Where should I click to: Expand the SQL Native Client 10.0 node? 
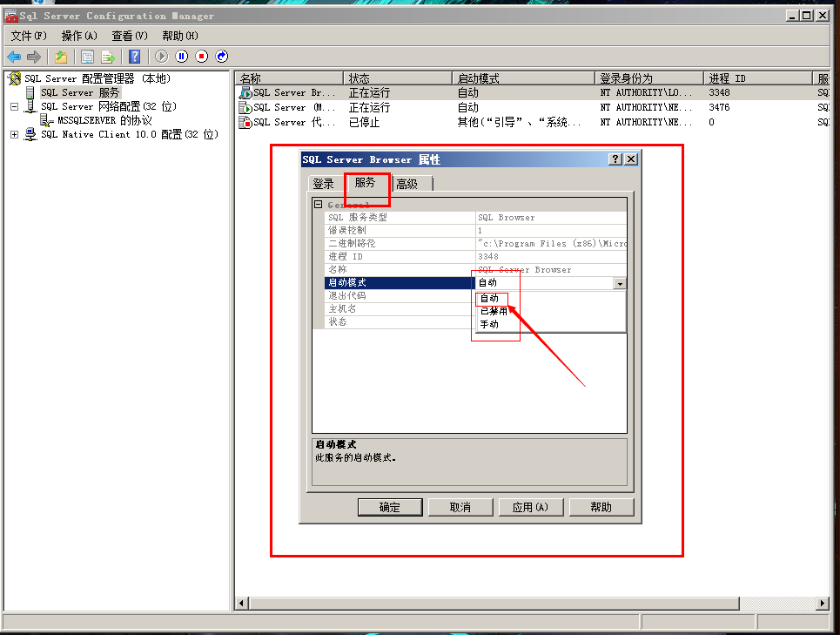(15, 134)
